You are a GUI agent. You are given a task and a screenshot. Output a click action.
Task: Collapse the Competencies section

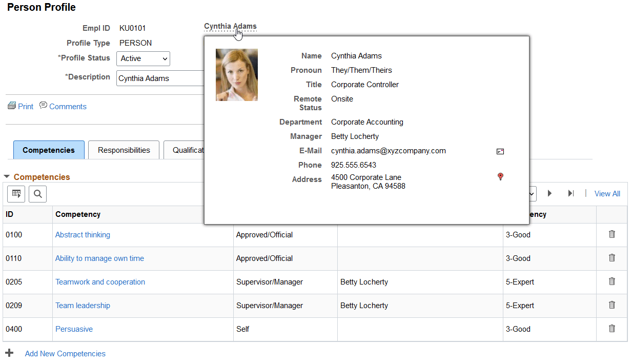pyautogui.click(x=7, y=176)
